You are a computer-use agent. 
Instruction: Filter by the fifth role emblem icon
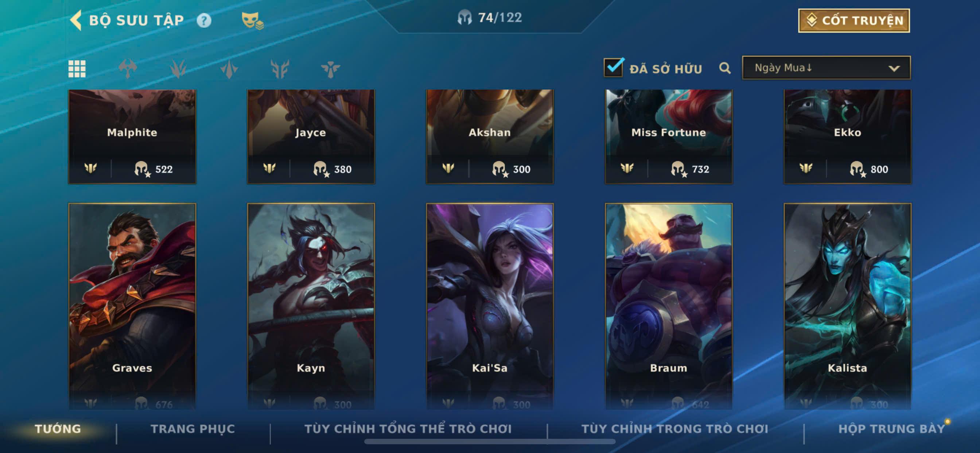click(x=330, y=69)
